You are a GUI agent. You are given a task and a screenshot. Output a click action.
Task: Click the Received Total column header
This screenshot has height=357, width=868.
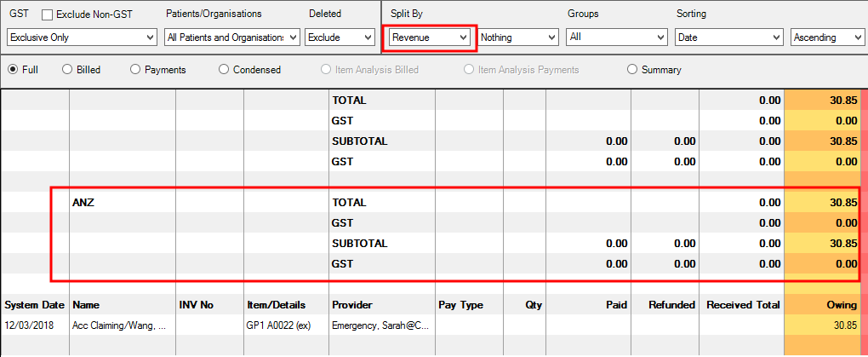pos(743,305)
